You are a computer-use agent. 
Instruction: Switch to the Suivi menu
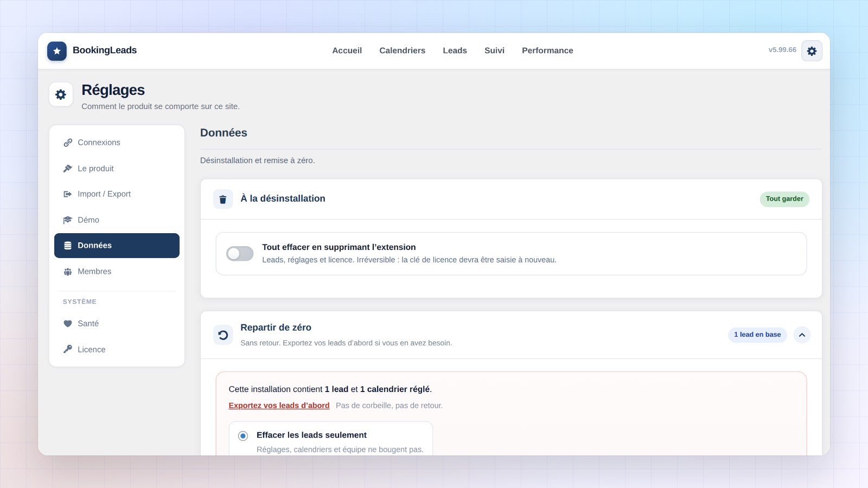(494, 50)
